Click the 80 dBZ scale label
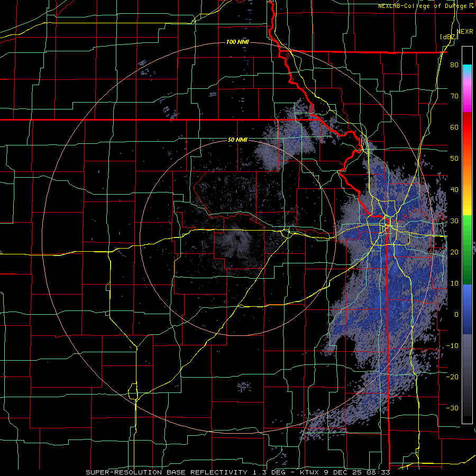Viewport: 476px width, 476px height. click(x=454, y=65)
